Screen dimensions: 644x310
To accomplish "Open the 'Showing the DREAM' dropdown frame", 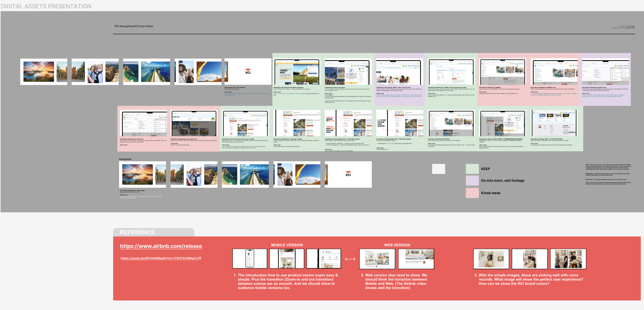I will pyautogui.click(x=502, y=72).
